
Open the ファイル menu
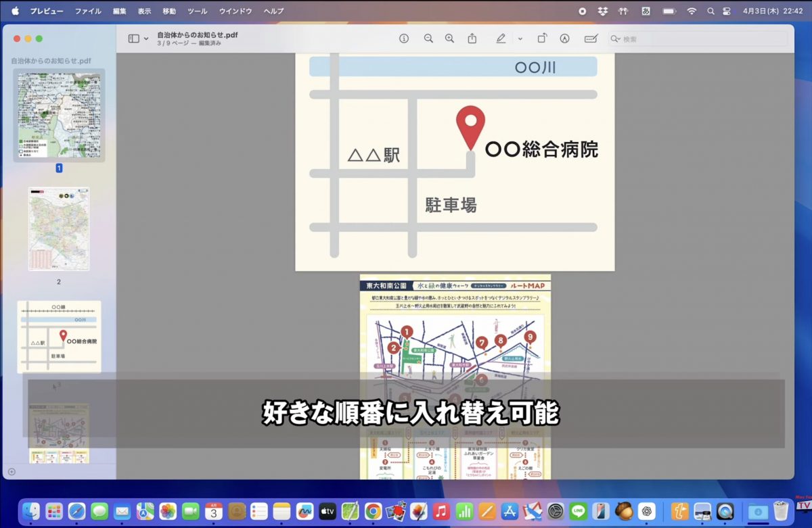click(x=88, y=11)
